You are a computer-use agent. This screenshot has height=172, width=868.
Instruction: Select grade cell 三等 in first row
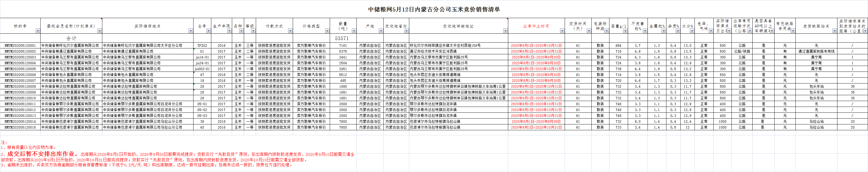[250, 46]
